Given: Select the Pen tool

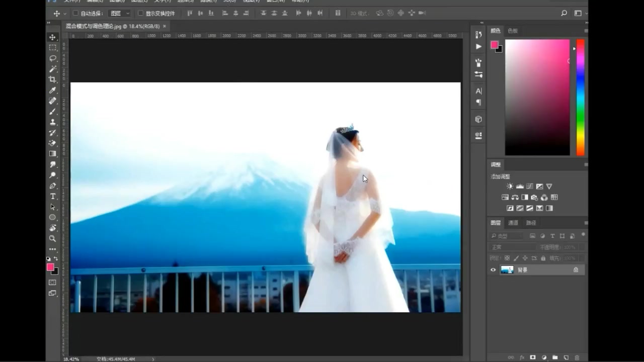Looking at the screenshot, I should [52, 186].
